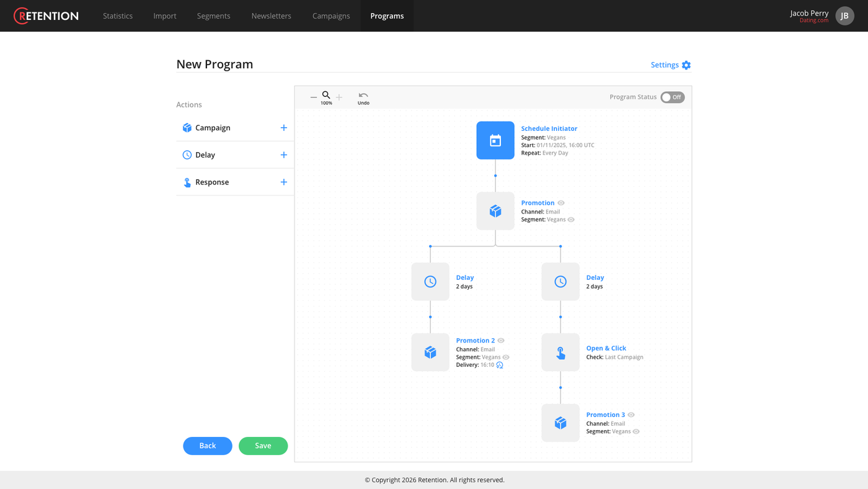Open the program Settings link
This screenshot has width=868, height=489.
tap(665, 65)
